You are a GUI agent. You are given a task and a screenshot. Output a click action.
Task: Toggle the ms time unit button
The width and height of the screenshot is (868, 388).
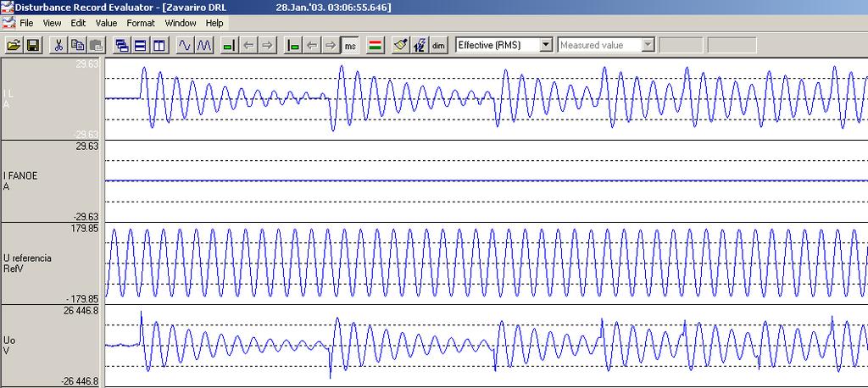click(x=350, y=46)
